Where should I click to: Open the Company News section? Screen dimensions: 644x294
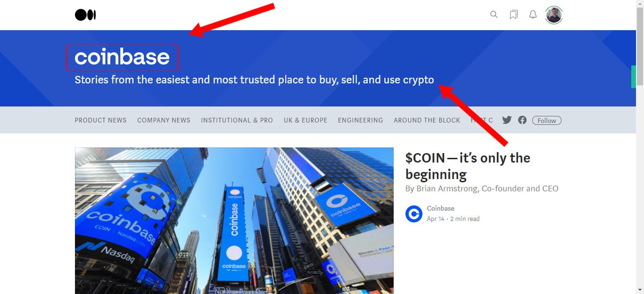point(164,120)
